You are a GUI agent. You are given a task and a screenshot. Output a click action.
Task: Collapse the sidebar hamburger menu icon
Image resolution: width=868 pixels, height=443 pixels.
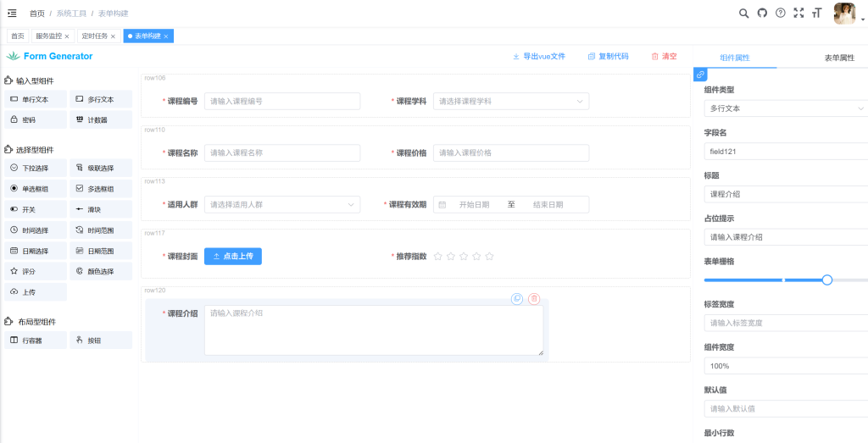pyautogui.click(x=12, y=13)
